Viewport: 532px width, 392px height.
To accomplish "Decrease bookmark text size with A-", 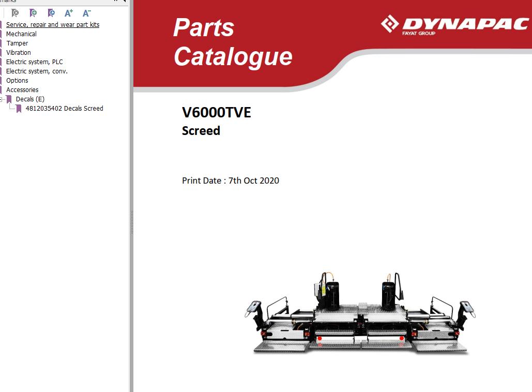I will coord(87,13).
